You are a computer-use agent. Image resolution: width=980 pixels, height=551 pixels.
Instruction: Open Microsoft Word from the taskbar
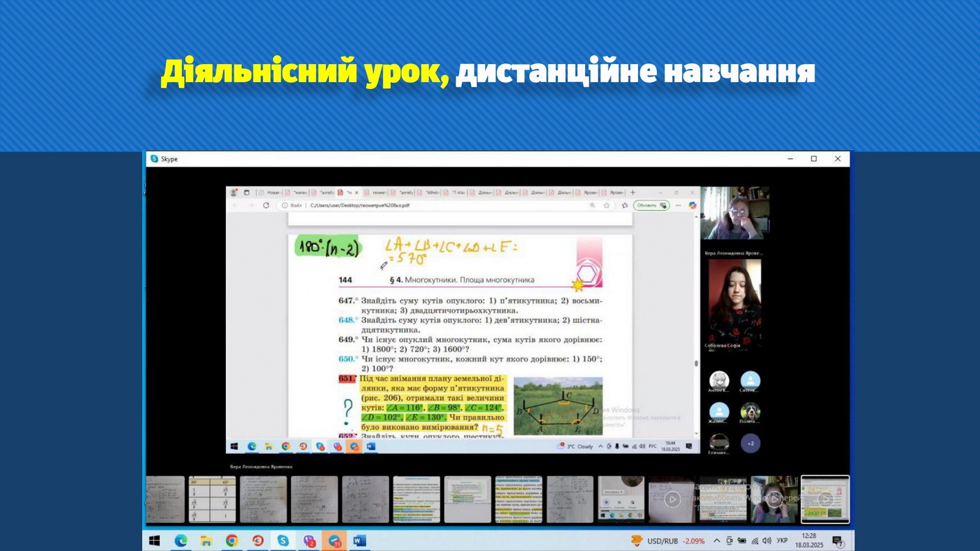coord(360,541)
